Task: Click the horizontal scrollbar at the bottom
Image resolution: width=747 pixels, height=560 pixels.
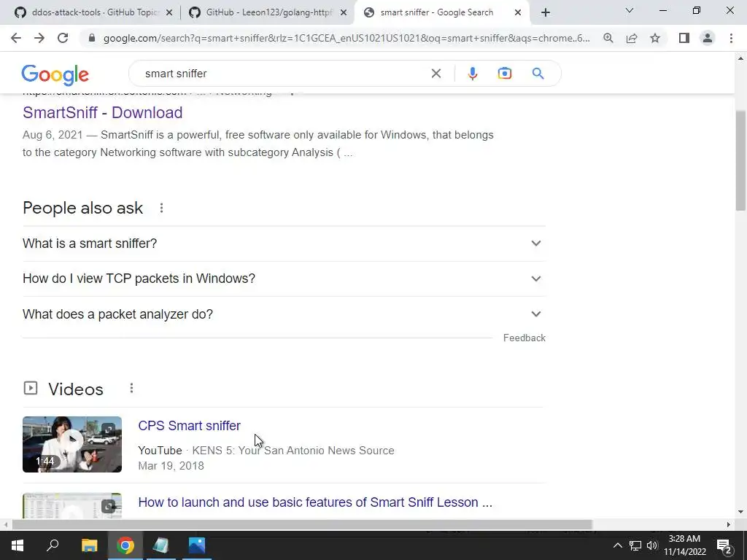Action: 302,525
